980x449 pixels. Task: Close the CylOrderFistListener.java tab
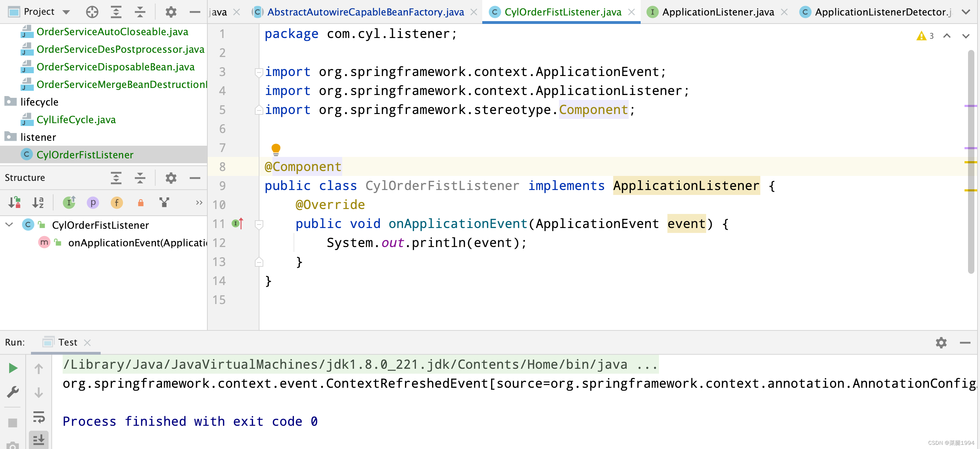631,12
